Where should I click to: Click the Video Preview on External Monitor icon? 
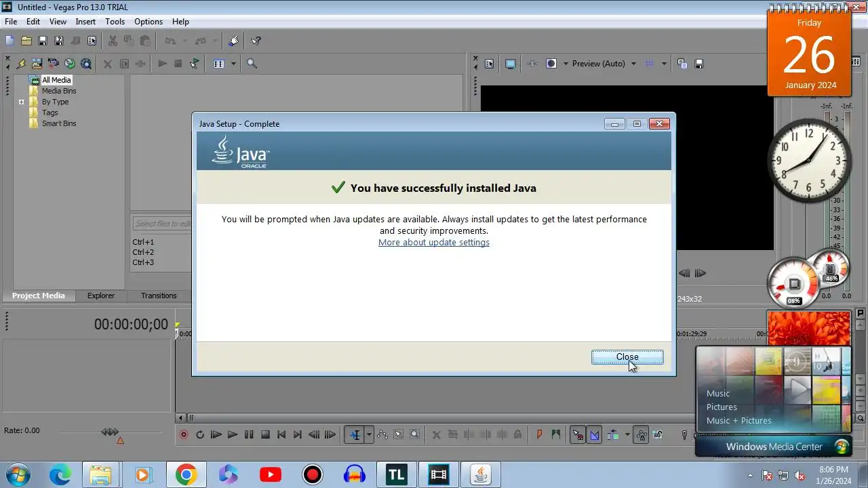[x=511, y=64]
